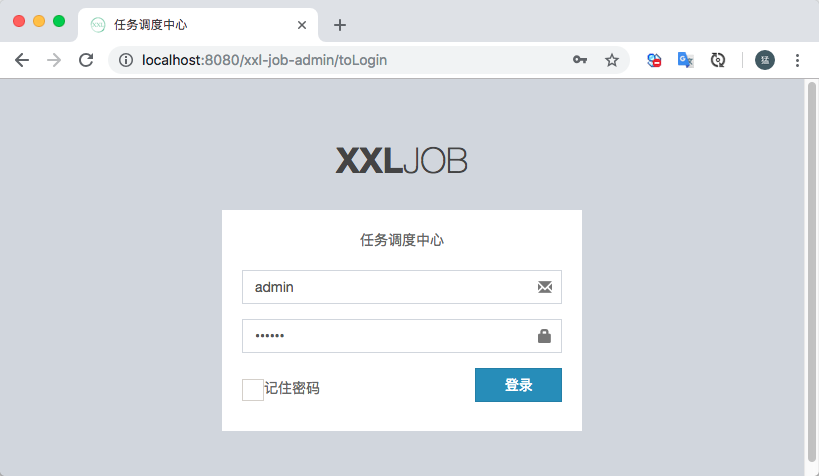The image size is (819, 476).
Task: Click the circular sync extension icon
Action: pos(718,60)
